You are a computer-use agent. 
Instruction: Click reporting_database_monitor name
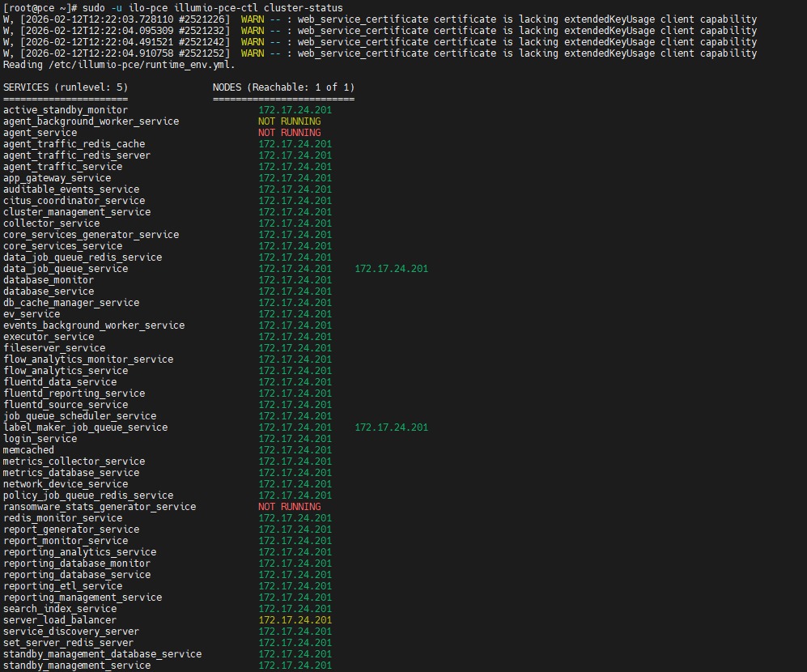click(77, 563)
